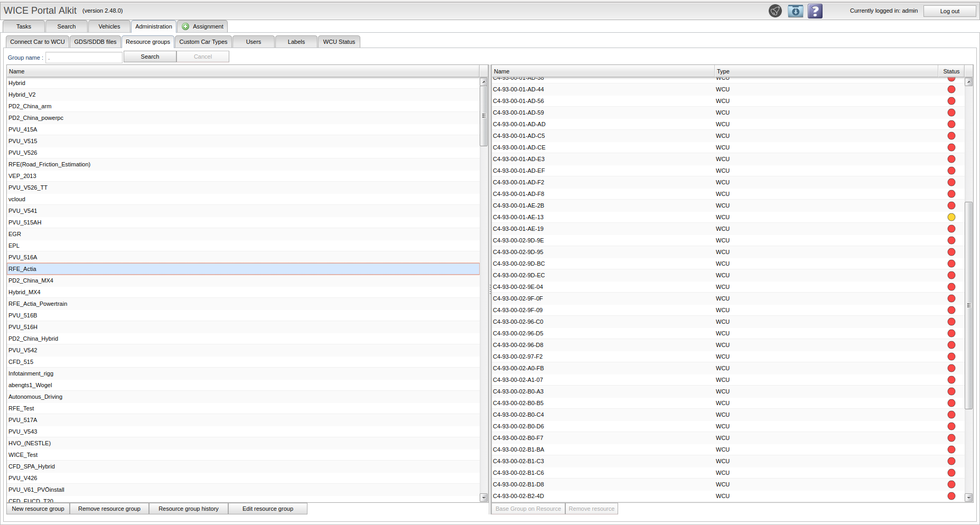This screenshot has height=525, width=980.
Task: Click the green plus icon on Assignment tab
Action: click(185, 26)
